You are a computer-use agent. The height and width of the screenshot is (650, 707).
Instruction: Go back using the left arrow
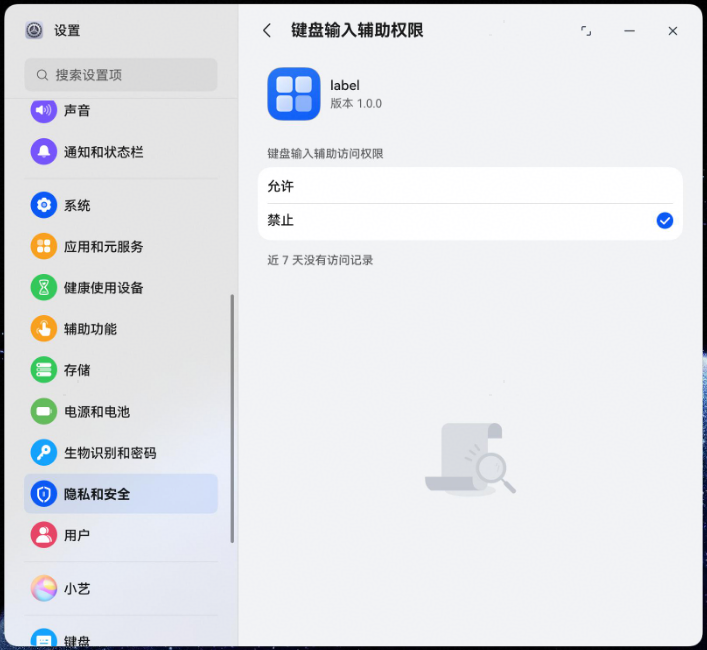pyautogui.click(x=267, y=31)
